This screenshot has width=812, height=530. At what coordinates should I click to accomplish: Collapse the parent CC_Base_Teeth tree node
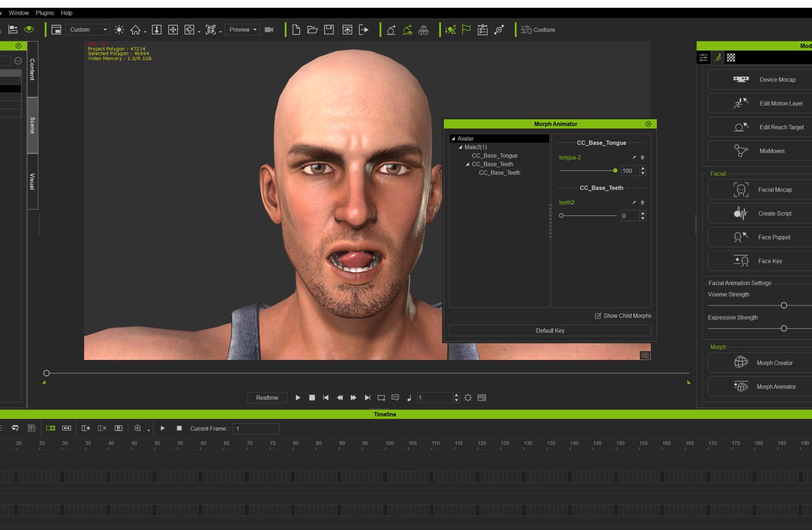click(x=467, y=164)
